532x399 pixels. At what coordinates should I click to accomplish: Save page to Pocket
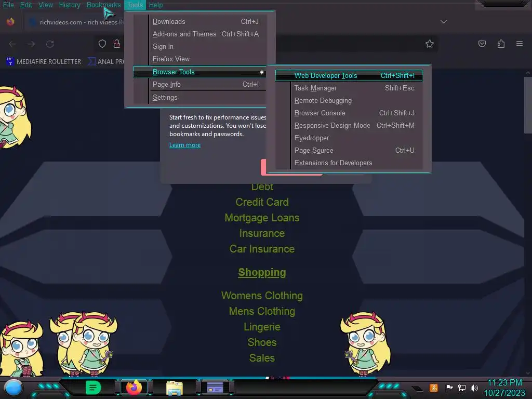482,44
